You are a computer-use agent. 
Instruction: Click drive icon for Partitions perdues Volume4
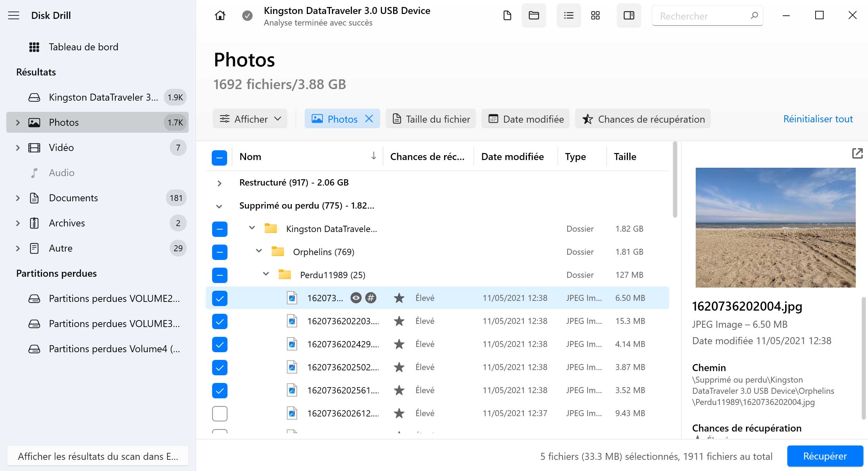(x=34, y=349)
